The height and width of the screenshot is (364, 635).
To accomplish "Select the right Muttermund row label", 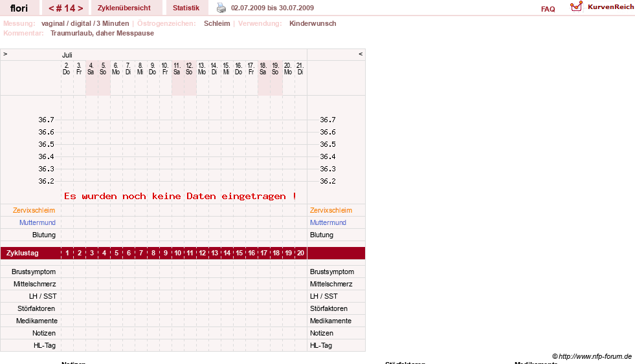I will pos(328,222).
